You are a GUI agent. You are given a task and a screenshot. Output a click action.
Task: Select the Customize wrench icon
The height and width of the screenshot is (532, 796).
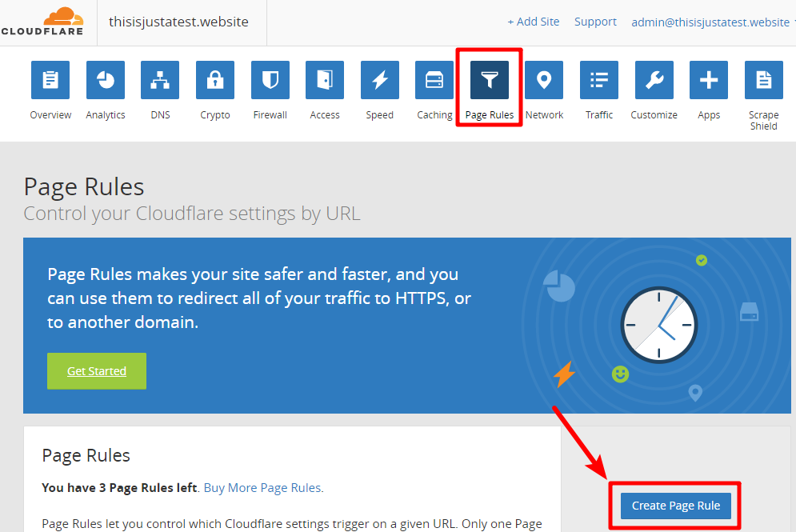654,80
